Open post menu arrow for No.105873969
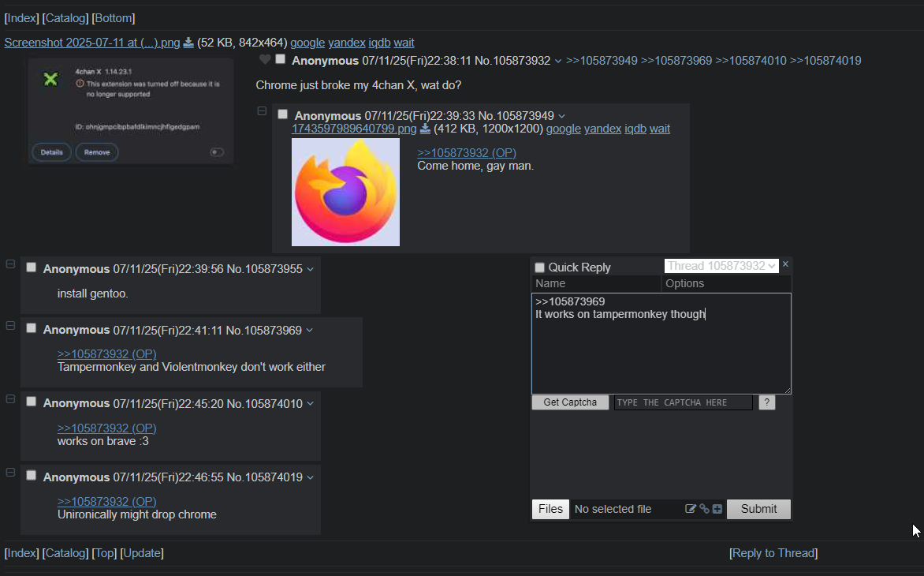Viewport: 924px width, 576px height. tap(309, 331)
